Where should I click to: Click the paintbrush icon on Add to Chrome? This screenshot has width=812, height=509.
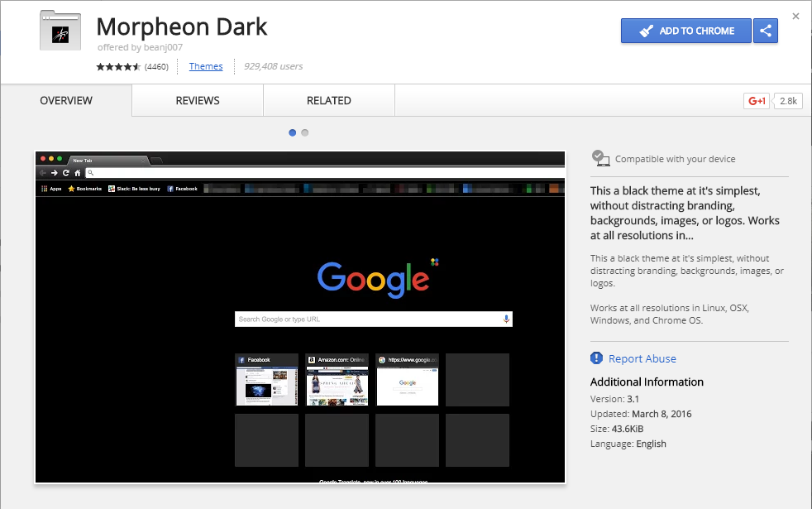tap(647, 31)
